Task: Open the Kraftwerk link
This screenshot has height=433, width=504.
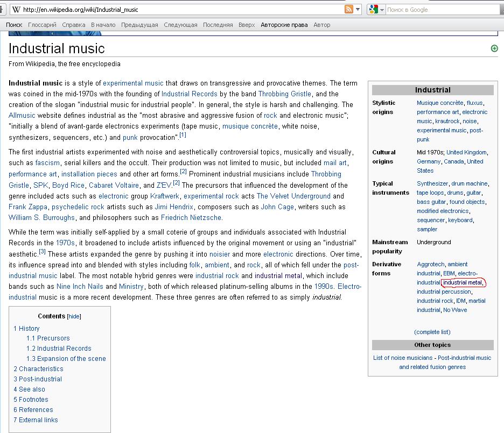Action: coord(165,196)
